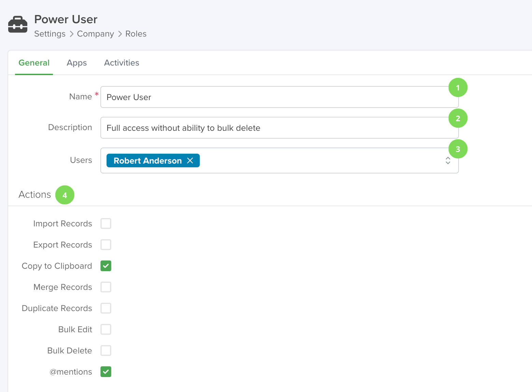
Task: Go to Settings breadcrumb link
Action: pos(50,34)
